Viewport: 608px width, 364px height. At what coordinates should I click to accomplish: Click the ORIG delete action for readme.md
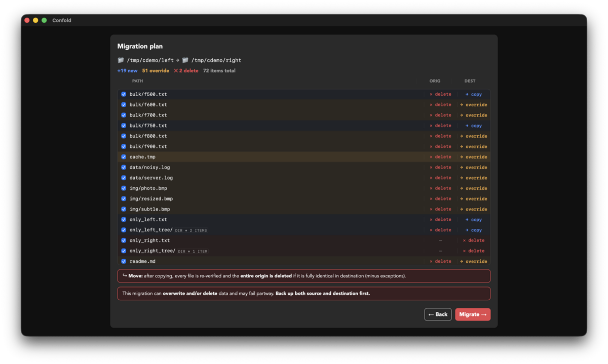[x=440, y=262]
